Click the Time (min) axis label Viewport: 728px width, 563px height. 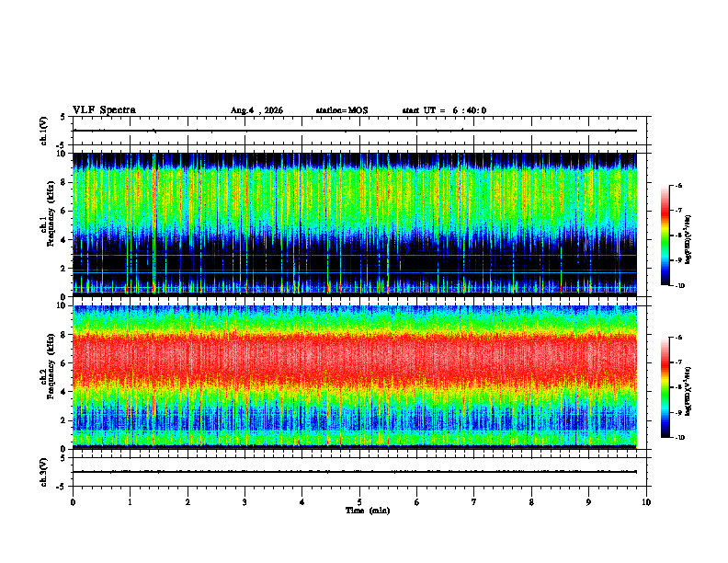[x=368, y=511]
